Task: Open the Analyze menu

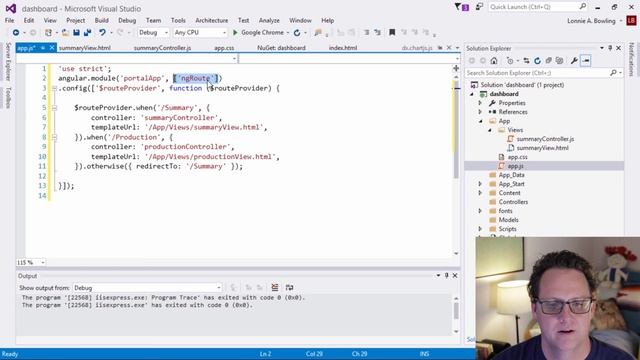Action: tap(269, 20)
